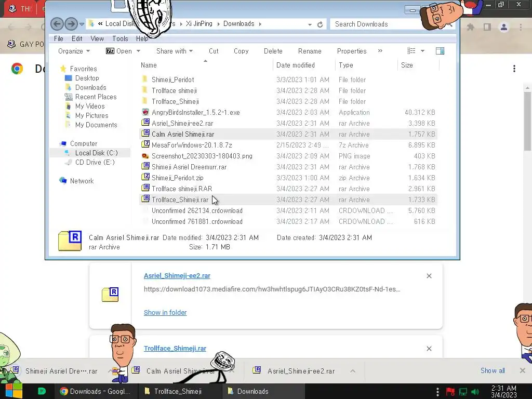532x399 pixels.
Task: Expand the Open button dropdown arrow
Action: coord(138,51)
